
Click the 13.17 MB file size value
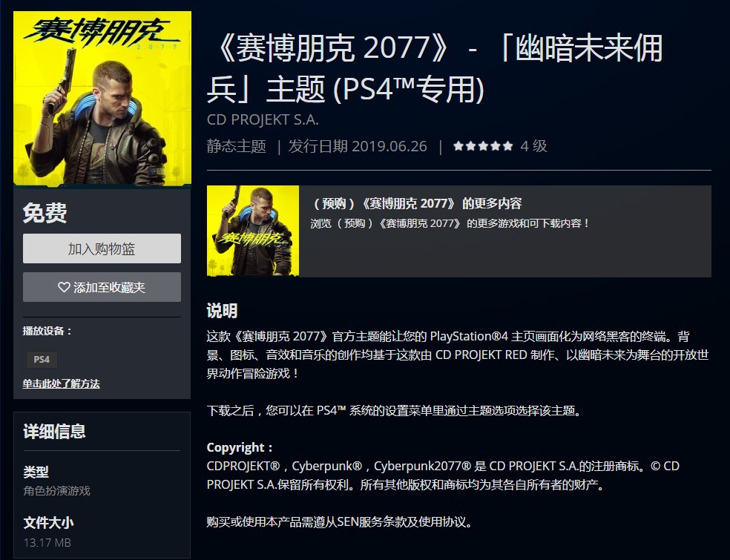point(47,542)
